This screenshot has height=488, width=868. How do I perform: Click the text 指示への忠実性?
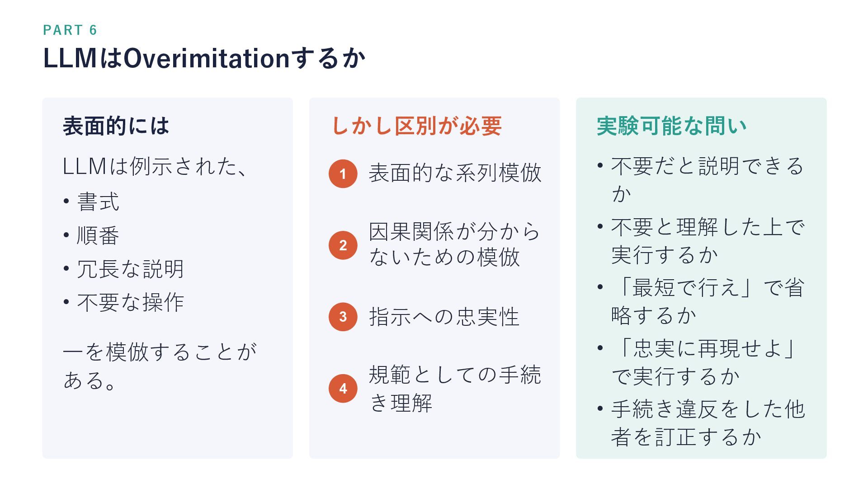point(444,317)
